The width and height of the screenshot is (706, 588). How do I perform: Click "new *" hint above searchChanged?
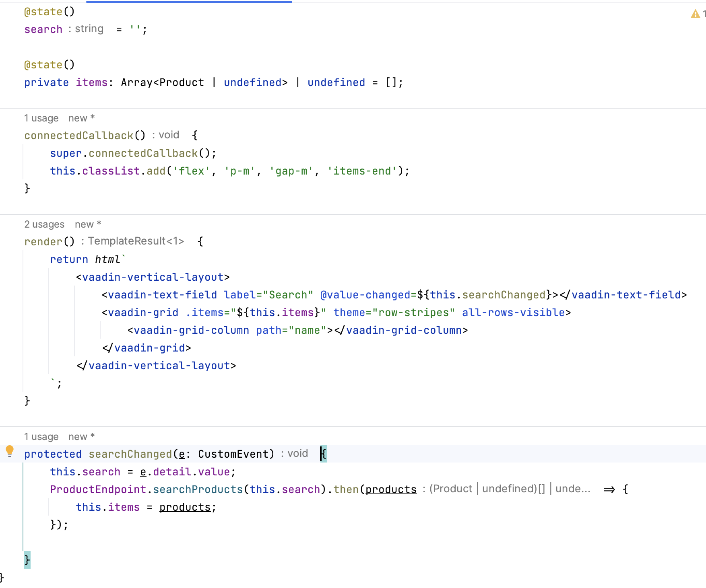coord(81,437)
